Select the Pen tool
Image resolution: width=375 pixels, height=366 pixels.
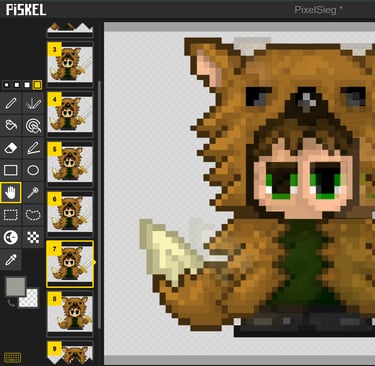11,103
